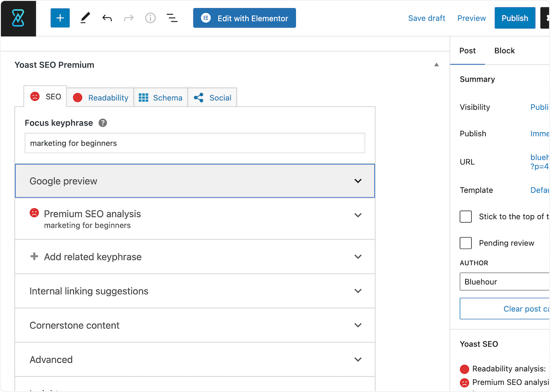Screen dimensions: 550x392
Task: Click the Focus keyphrase help icon
Action: tap(103, 123)
